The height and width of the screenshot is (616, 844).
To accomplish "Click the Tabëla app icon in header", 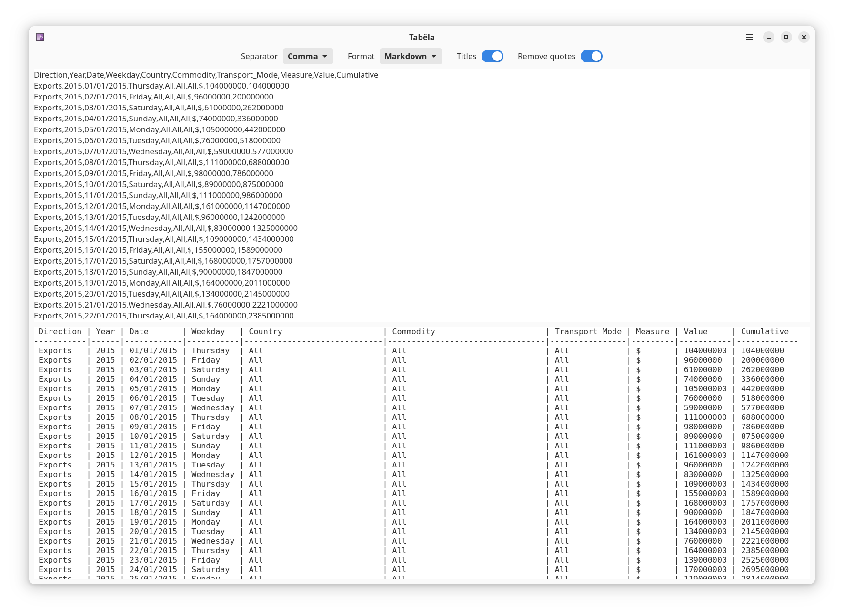I will [40, 37].
